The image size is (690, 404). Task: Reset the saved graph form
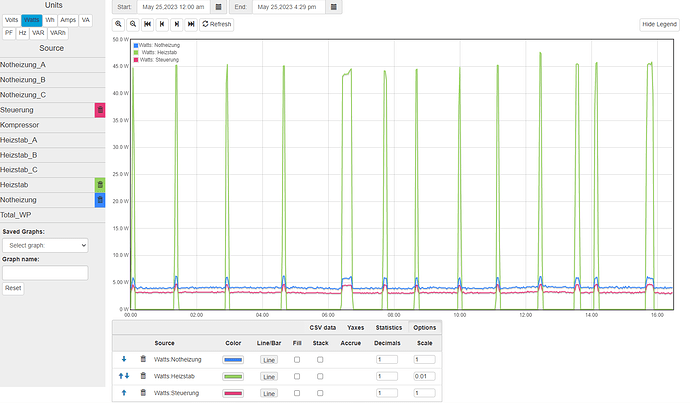pyautogui.click(x=13, y=288)
